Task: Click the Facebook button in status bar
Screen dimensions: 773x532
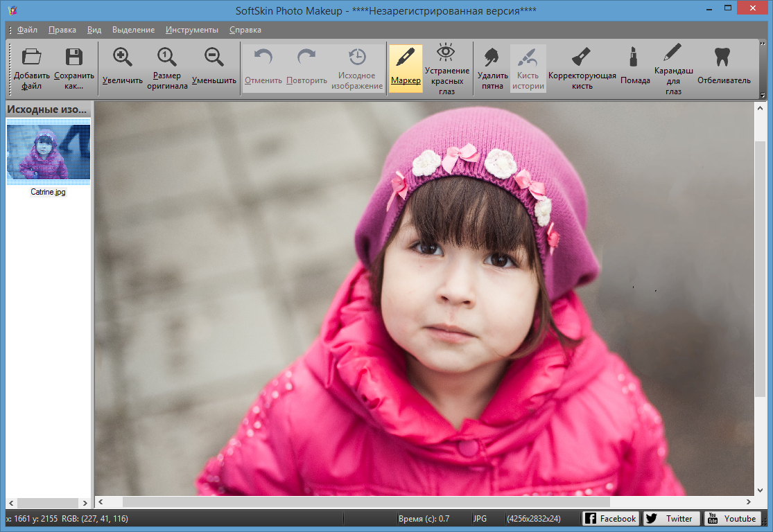Action: point(610,518)
